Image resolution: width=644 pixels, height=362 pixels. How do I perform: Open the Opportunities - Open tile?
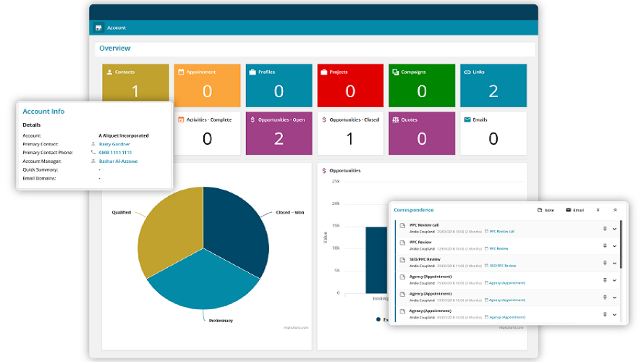[279, 132]
